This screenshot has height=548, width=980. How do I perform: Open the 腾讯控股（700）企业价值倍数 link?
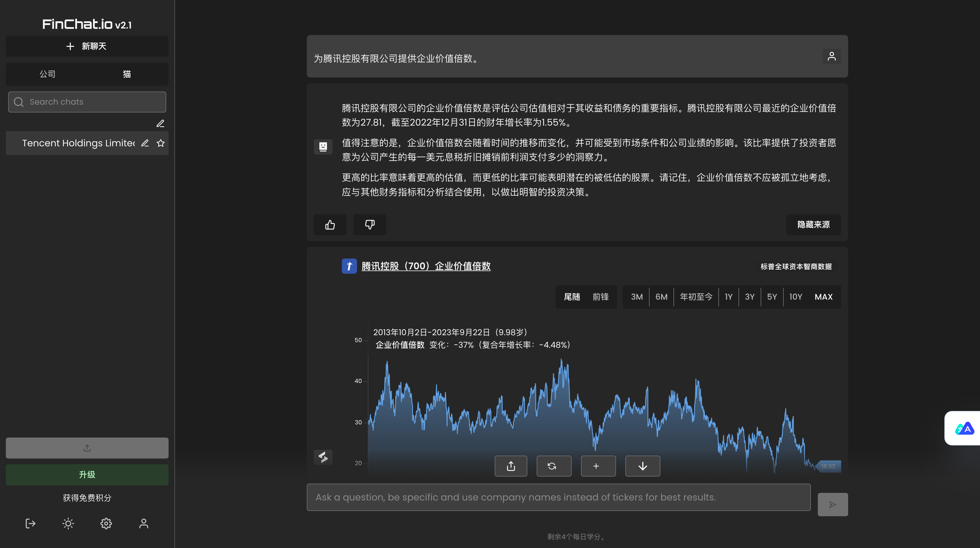[x=426, y=266]
